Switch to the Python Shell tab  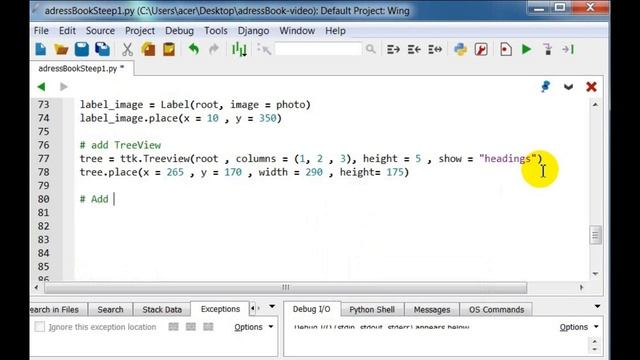tap(372, 309)
